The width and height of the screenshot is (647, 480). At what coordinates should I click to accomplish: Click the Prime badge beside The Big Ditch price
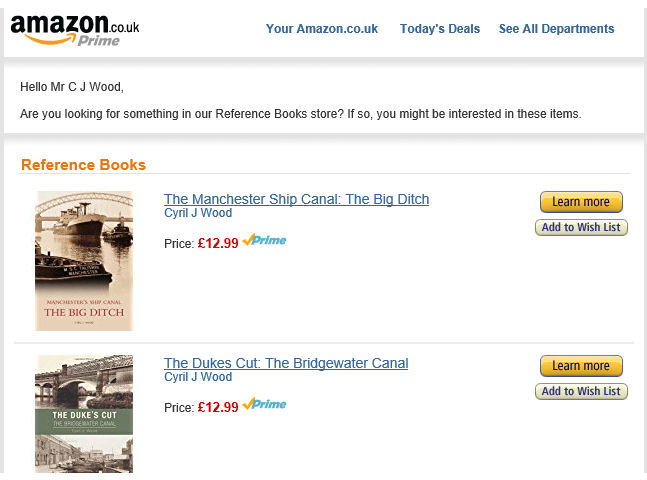pyautogui.click(x=265, y=240)
